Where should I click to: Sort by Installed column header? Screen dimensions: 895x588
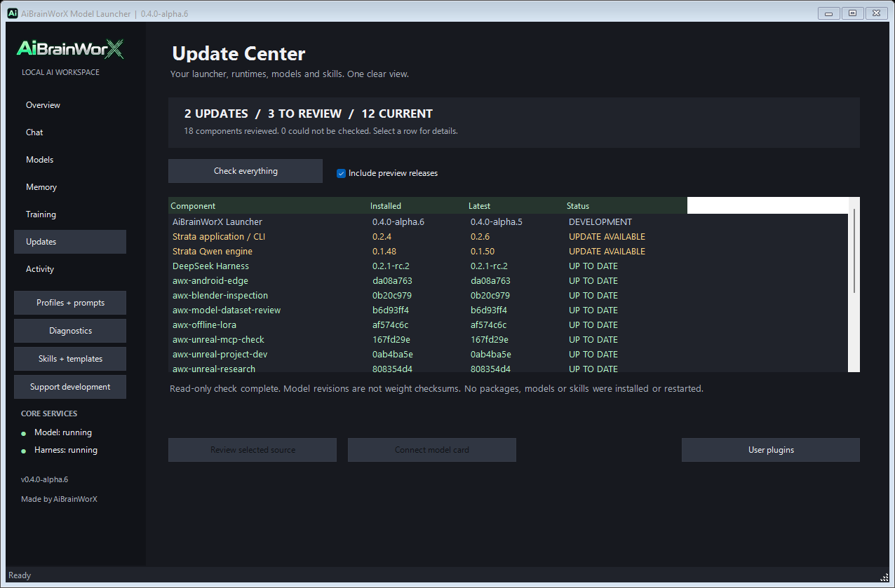(417, 206)
